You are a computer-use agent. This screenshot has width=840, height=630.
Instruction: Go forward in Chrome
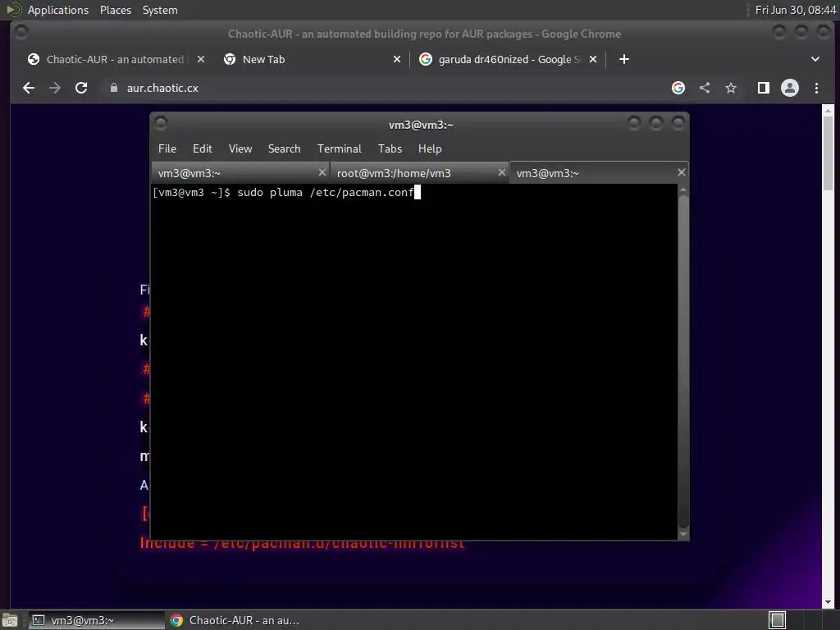click(55, 88)
